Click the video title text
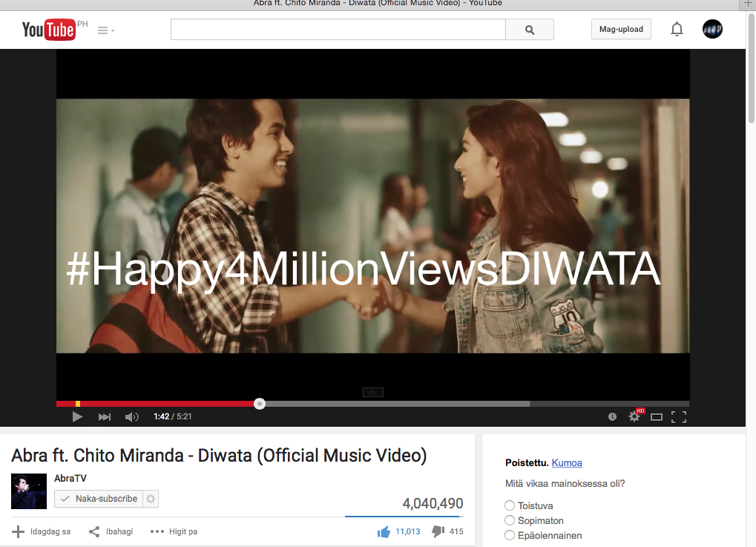 click(219, 456)
